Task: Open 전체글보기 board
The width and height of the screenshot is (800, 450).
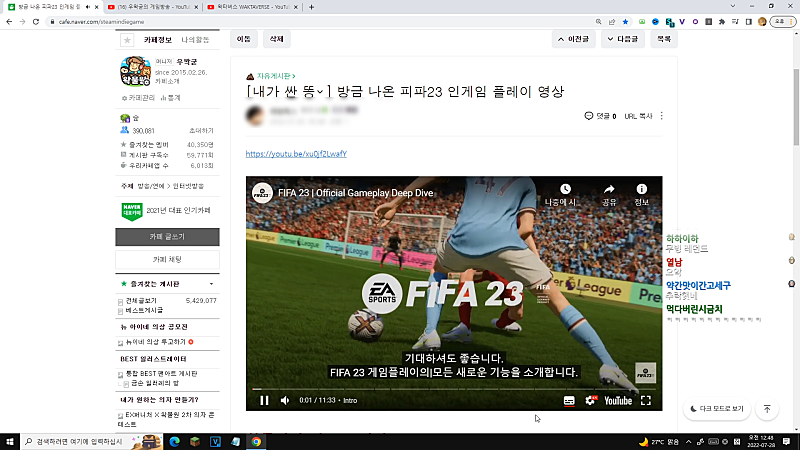Action: [x=141, y=301]
